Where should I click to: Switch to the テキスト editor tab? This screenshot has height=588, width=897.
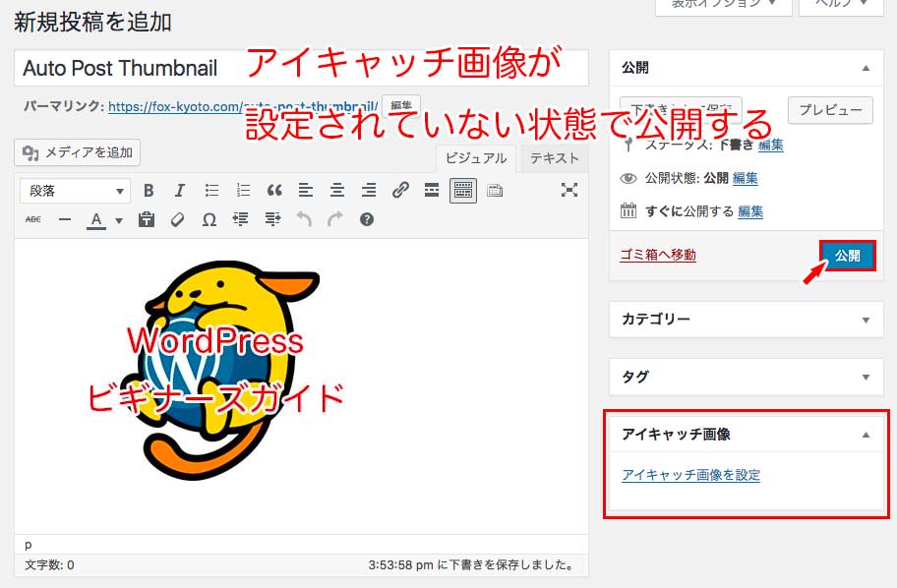(554, 158)
